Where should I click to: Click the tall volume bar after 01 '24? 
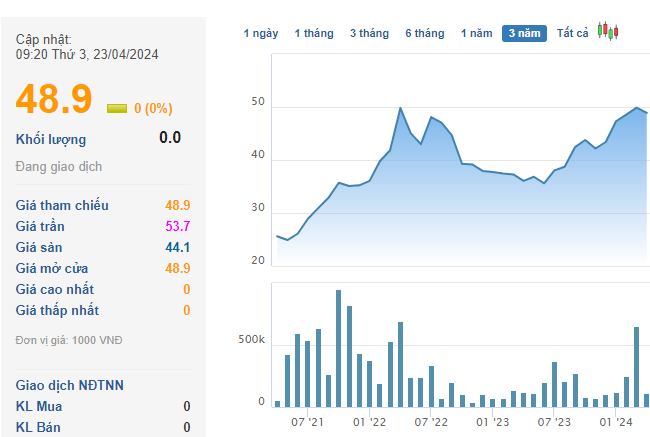pyautogui.click(x=636, y=366)
